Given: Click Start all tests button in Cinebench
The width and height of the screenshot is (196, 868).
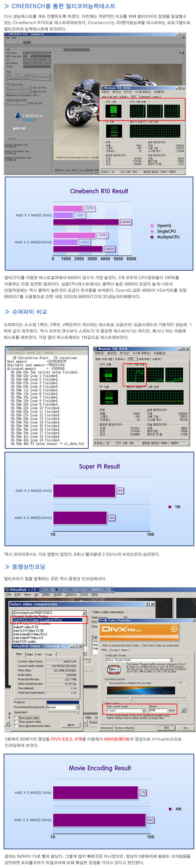Looking at the screenshot, I should click(18, 75).
